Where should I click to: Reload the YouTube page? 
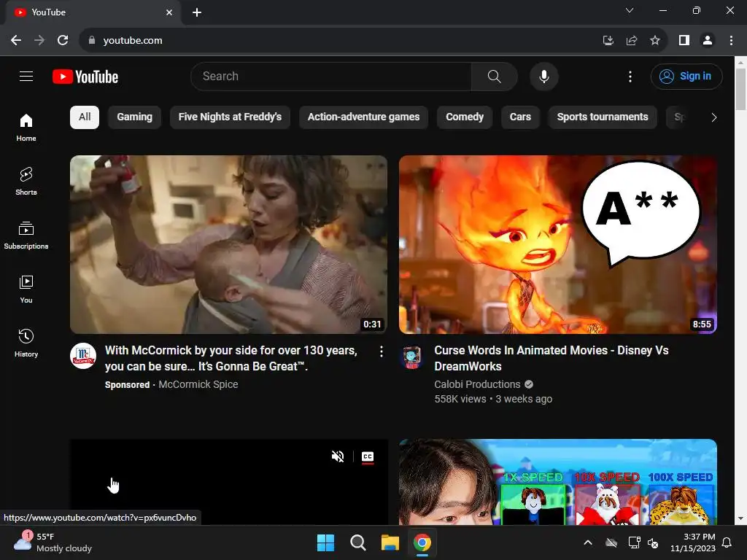click(63, 41)
